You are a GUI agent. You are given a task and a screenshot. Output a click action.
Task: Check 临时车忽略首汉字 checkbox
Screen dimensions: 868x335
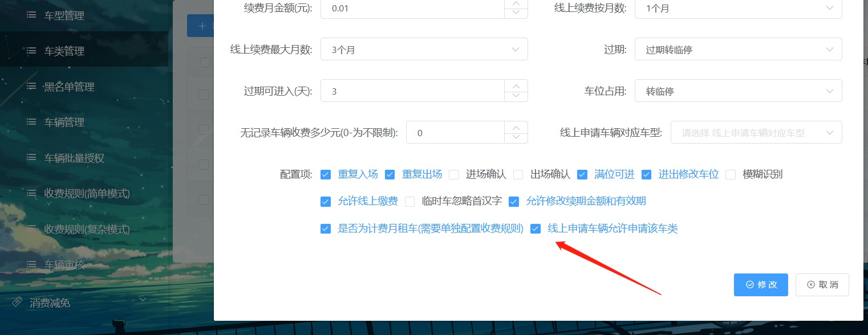click(x=409, y=201)
